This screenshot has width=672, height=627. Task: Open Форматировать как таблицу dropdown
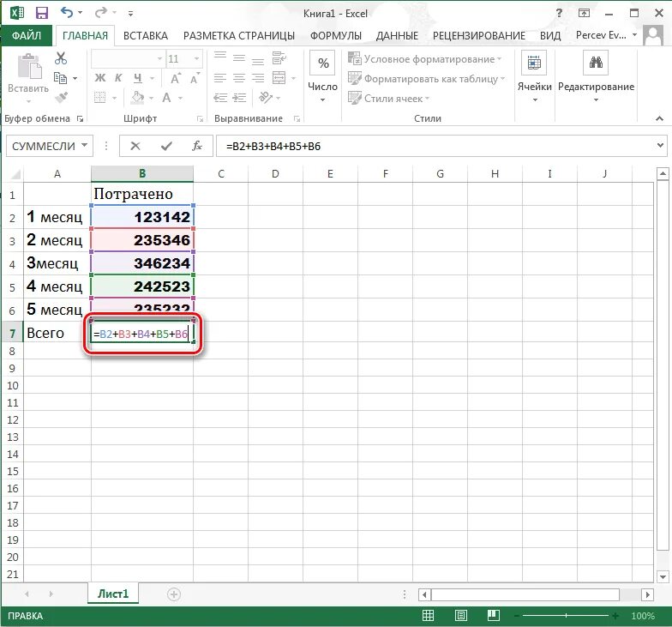tap(427, 79)
